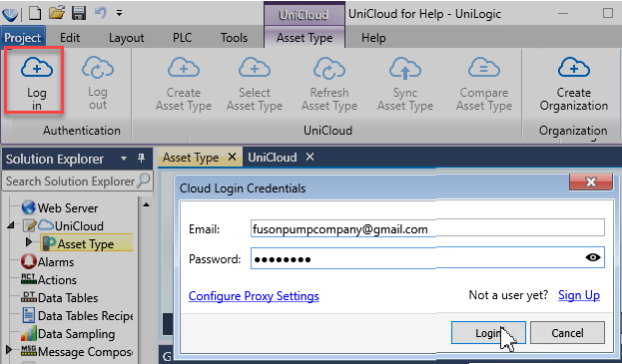The width and height of the screenshot is (622, 364).
Task: Click the Login button
Action: 488,333
